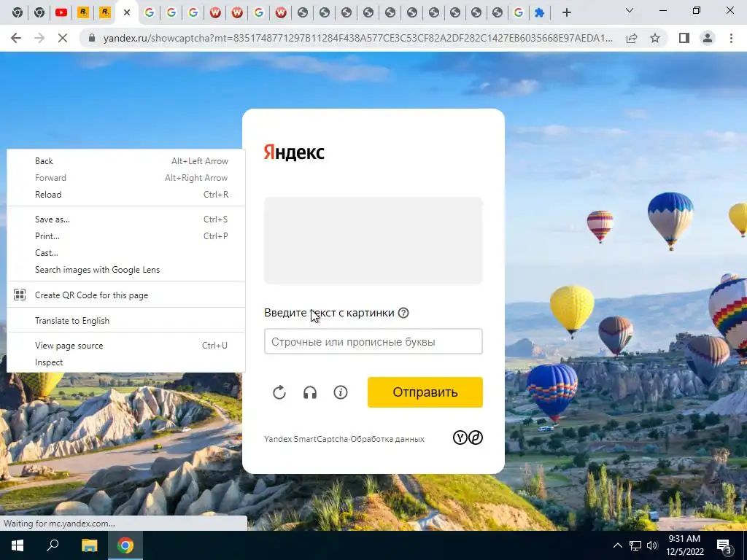This screenshot has width=747, height=560.
Task: Stop page loading with the X button
Action: tap(63, 38)
